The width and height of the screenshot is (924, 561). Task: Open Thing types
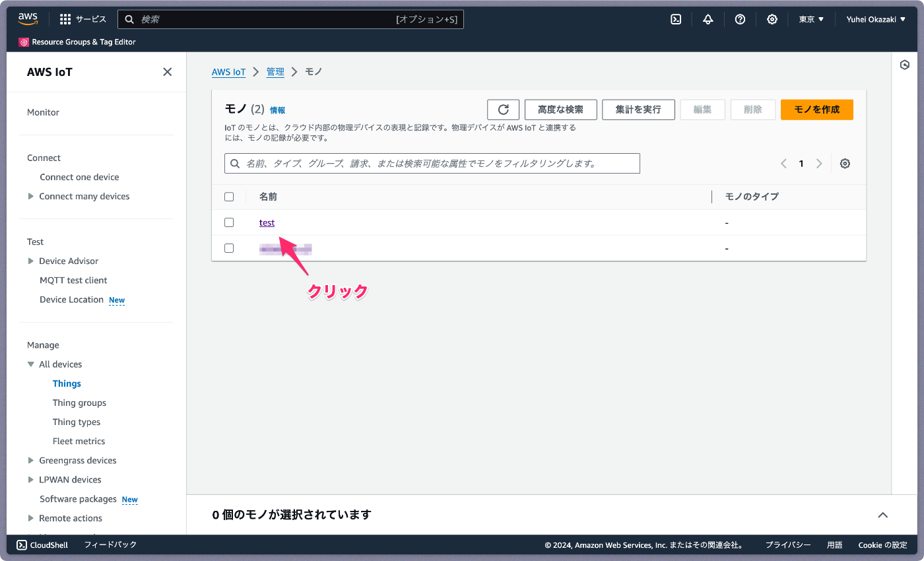click(77, 422)
